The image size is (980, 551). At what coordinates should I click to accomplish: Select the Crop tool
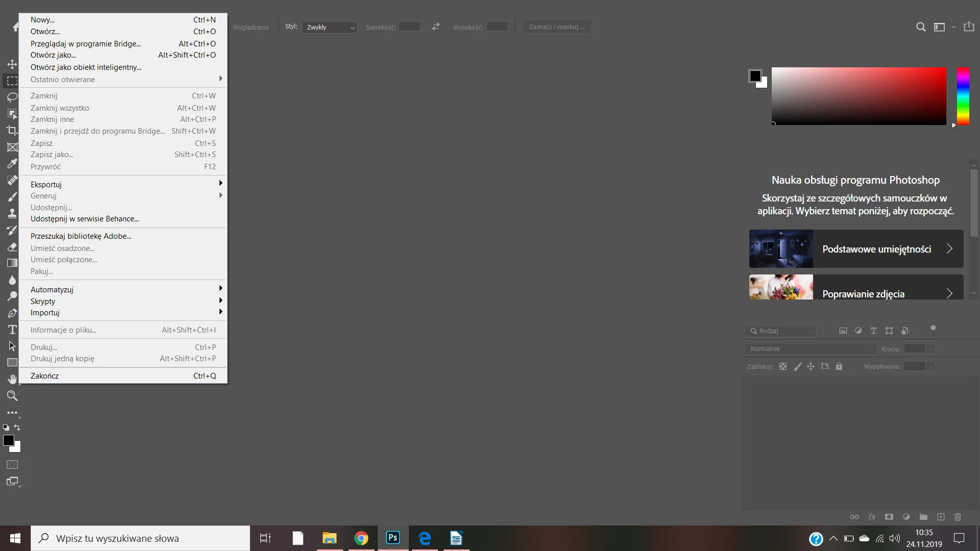(12, 130)
